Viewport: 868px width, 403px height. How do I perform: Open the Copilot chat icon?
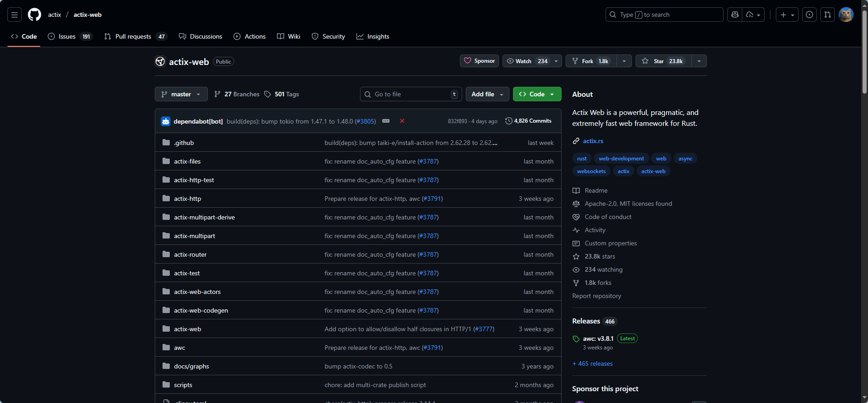coord(735,15)
